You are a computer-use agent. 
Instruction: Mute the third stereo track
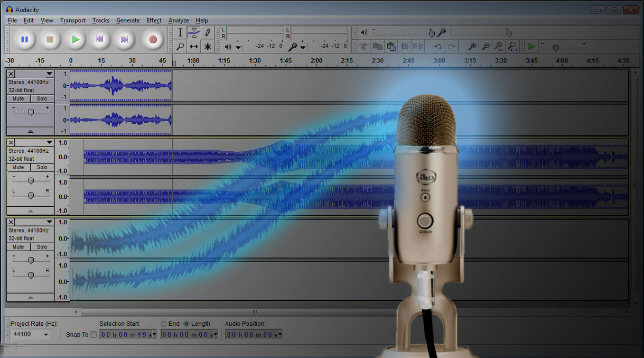(18, 247)
